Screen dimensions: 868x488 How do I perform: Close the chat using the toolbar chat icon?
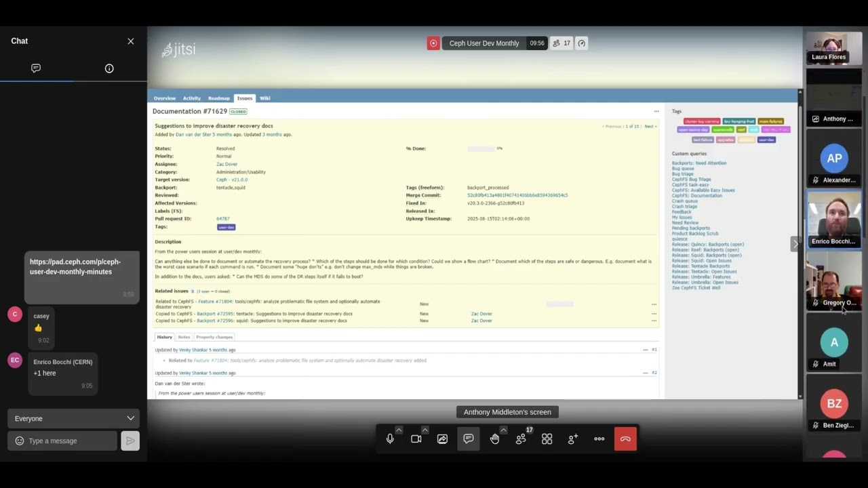point(468,439)
